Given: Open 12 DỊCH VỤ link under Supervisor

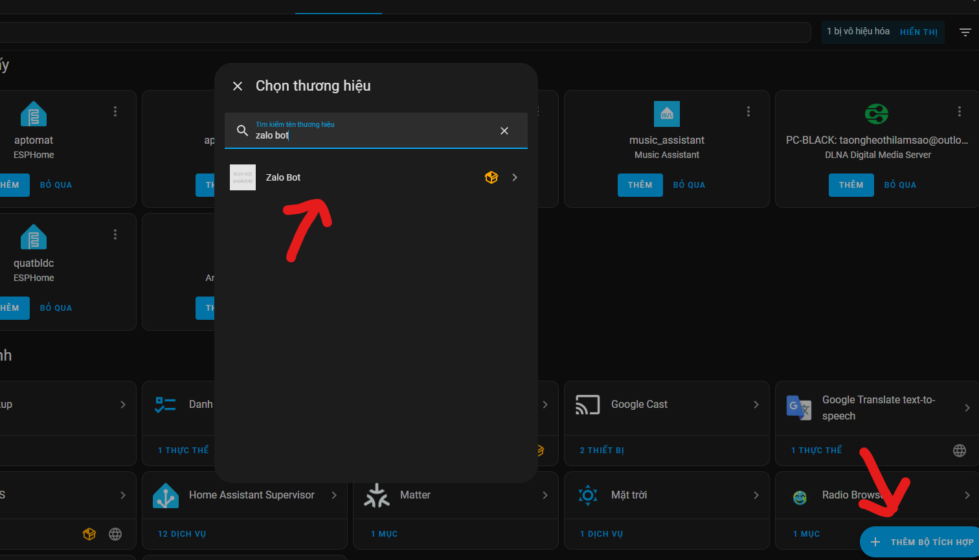Looking at the screenshot, I should (x=182, y=534).
